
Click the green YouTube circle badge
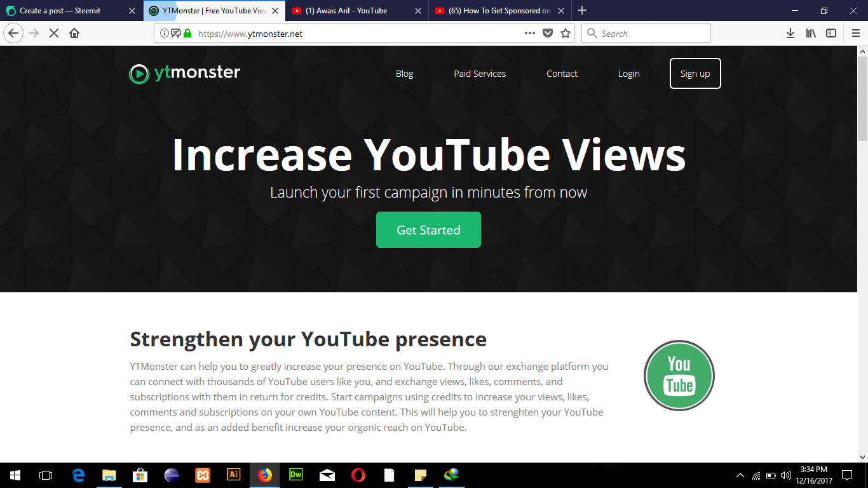point(679,376)
